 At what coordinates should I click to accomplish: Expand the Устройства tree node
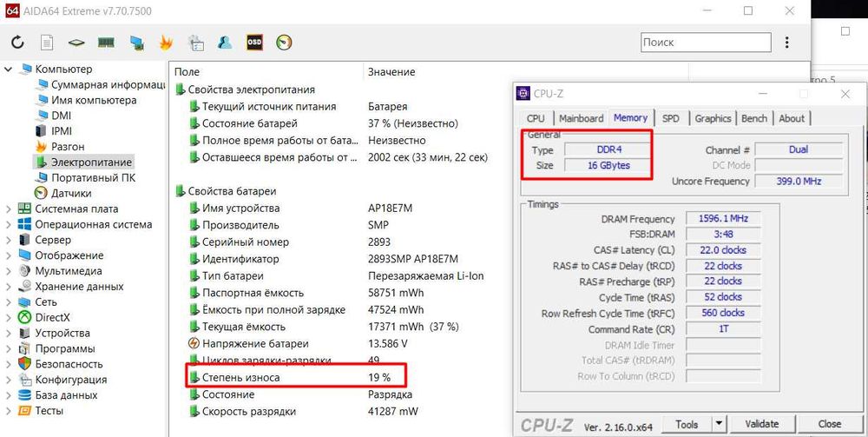9,333
